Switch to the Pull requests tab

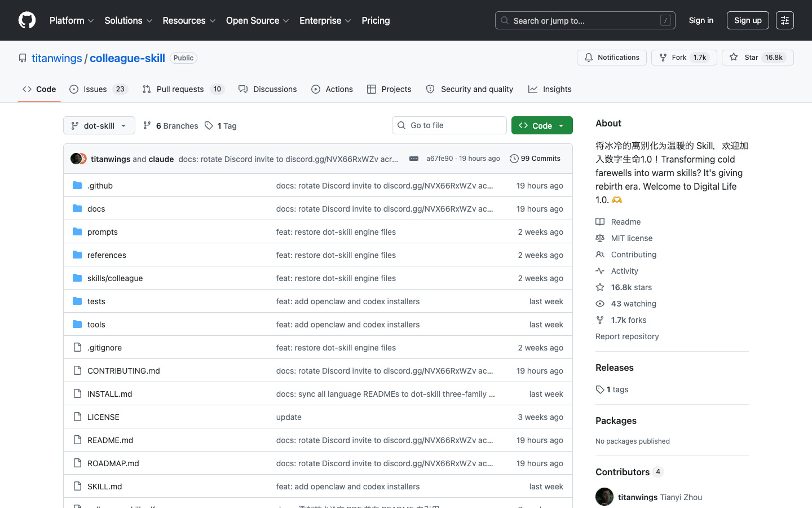click(183, 89)
